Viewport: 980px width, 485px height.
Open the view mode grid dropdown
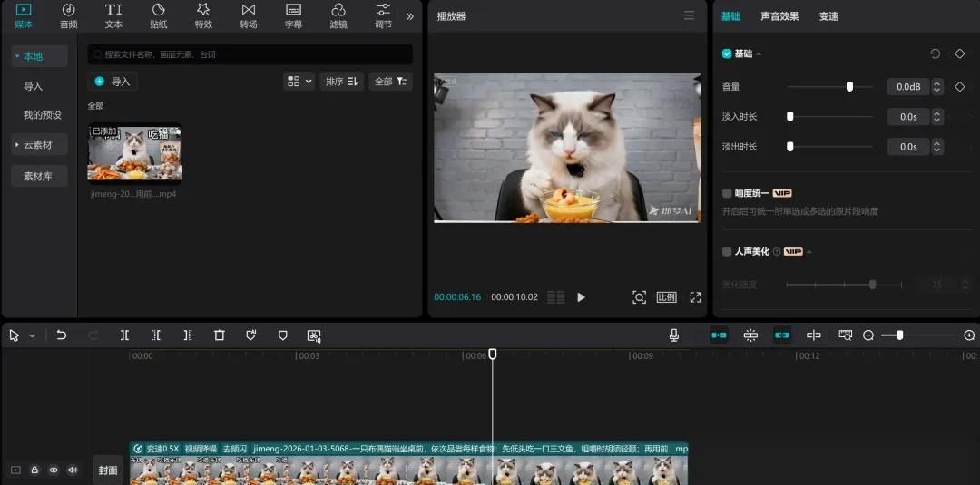(299, 82)
